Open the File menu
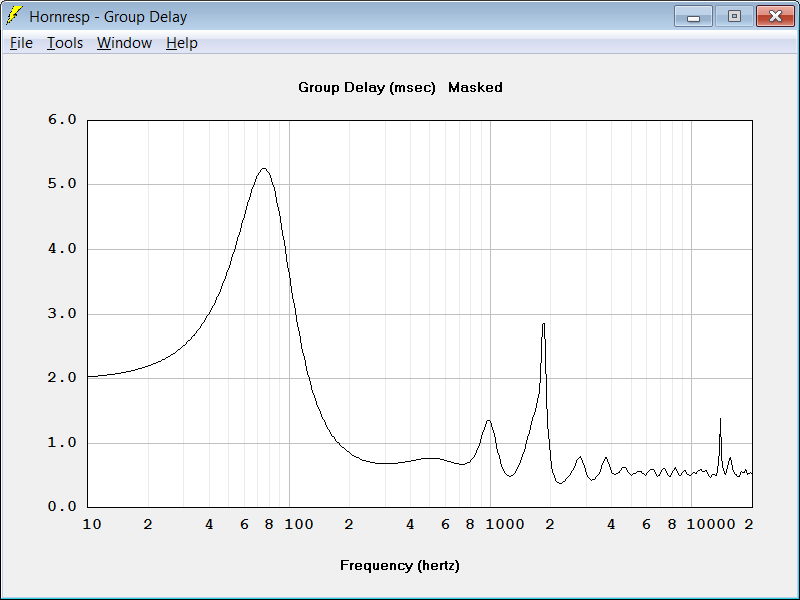 click(x=21, y=43)
